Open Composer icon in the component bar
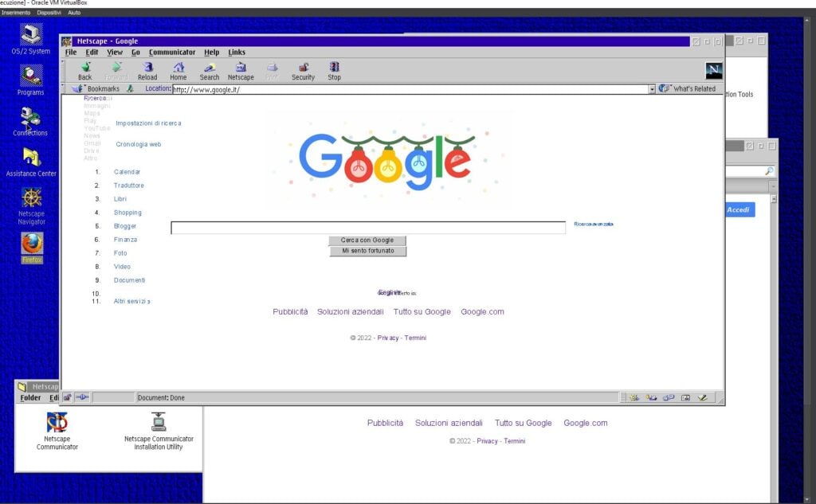The height and width of the screenshot is (504, 816). coord(703,397)
